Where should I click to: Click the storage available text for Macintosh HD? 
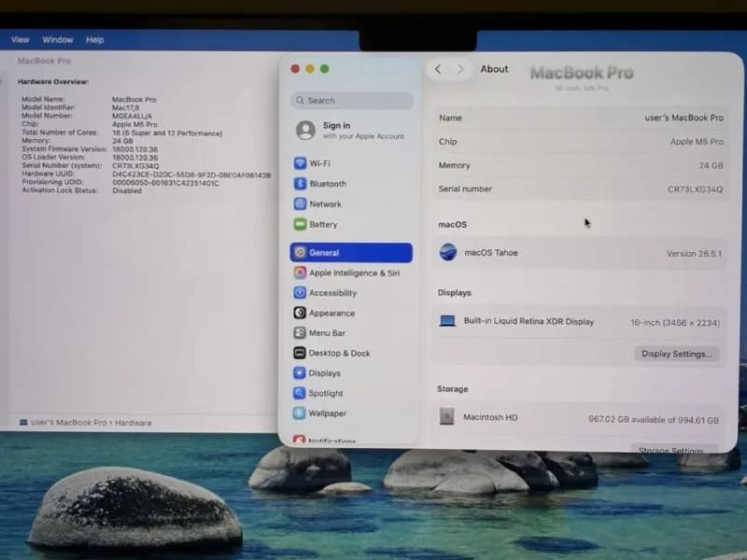coord(653,419)
